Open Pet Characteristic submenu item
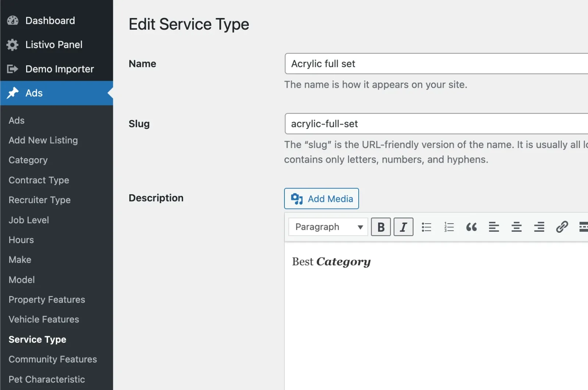The image size is (588, 390). coord(47,379)
